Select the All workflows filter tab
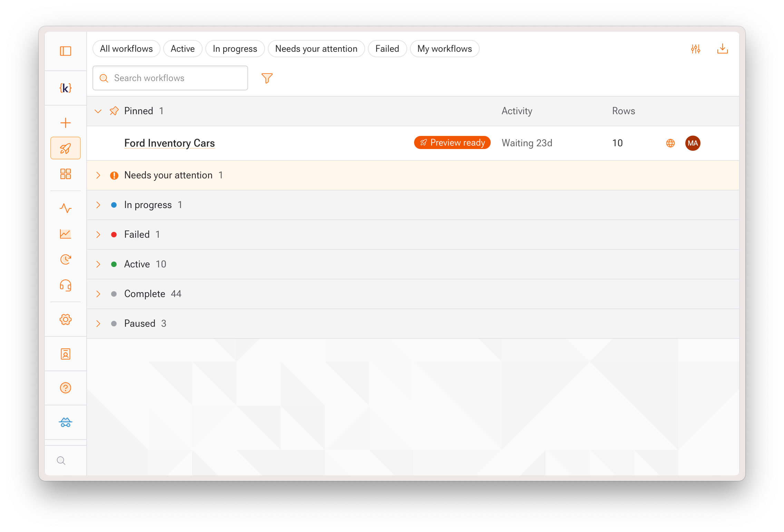 [x=126, y=49]
